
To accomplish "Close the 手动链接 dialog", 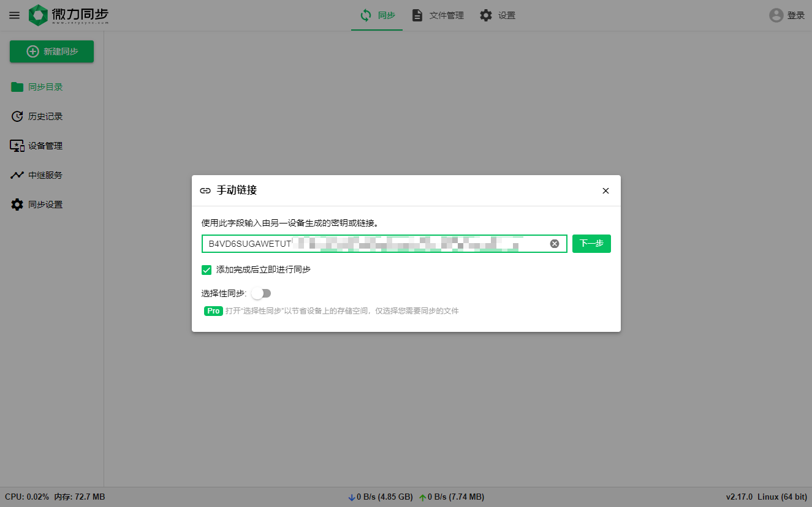I will (x=605, y=190).
